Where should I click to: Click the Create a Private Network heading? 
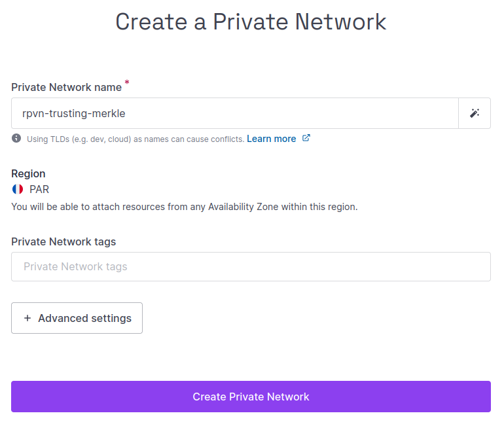tap(251, 22)
